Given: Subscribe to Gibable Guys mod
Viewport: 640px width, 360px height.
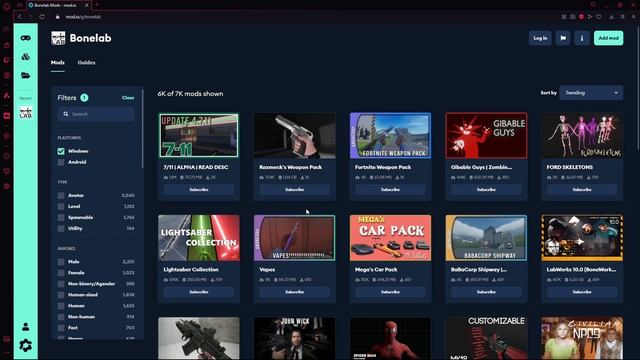Looking at the screenshot, I should pos(486,190).
